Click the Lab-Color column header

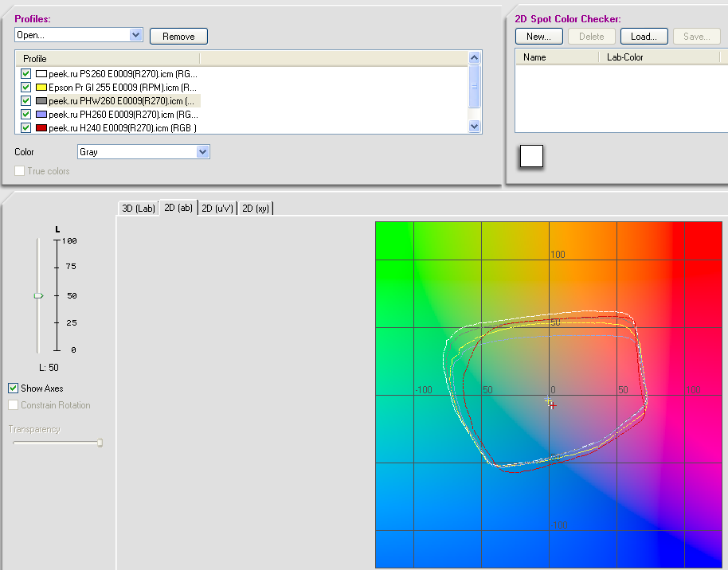pos(660,57)
